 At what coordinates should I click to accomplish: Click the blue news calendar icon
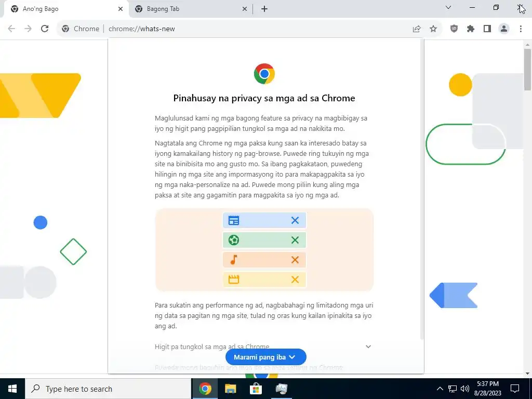click(x=234, y=220)
